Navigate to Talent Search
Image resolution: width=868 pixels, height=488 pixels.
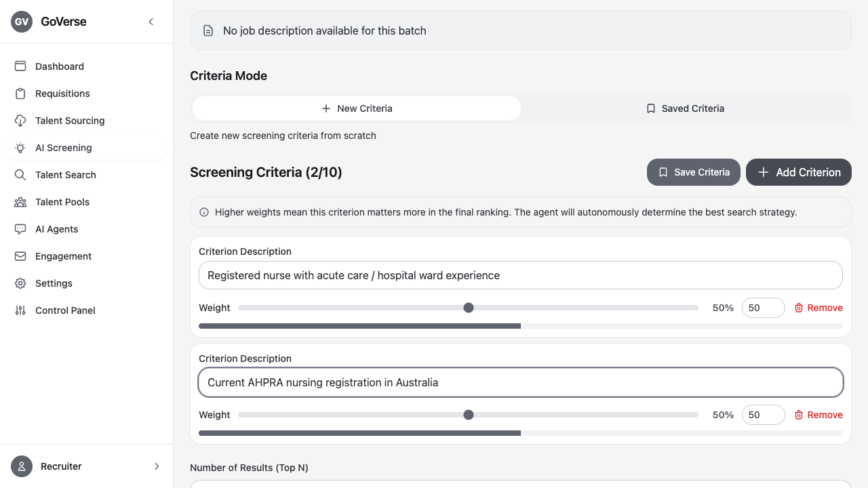86,175
